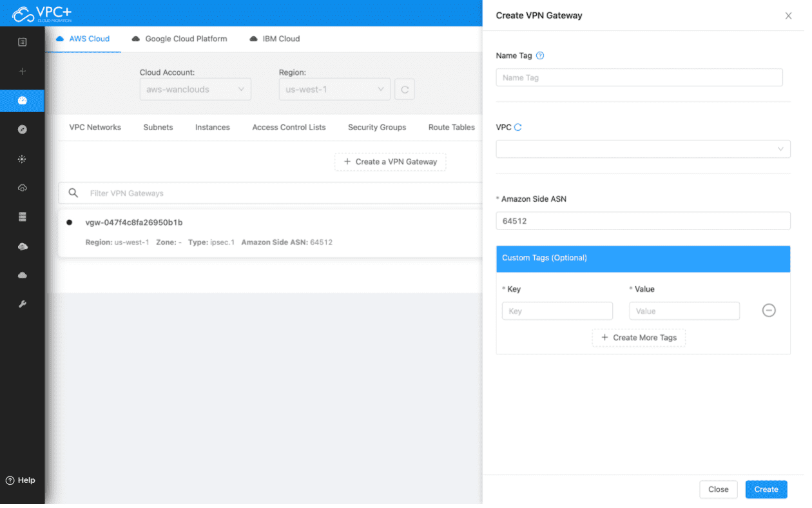
Task: Open the Cloud Account dropdown
Action: [x=195, y=90]
